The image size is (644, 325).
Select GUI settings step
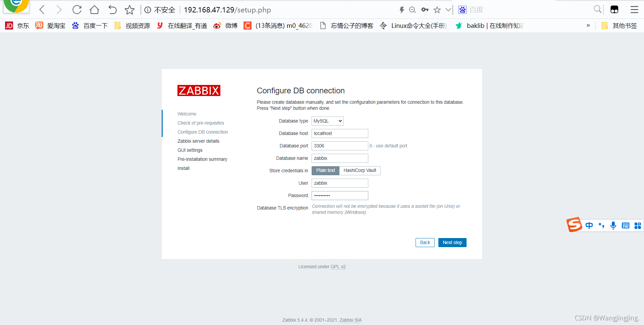coord(190,150)
